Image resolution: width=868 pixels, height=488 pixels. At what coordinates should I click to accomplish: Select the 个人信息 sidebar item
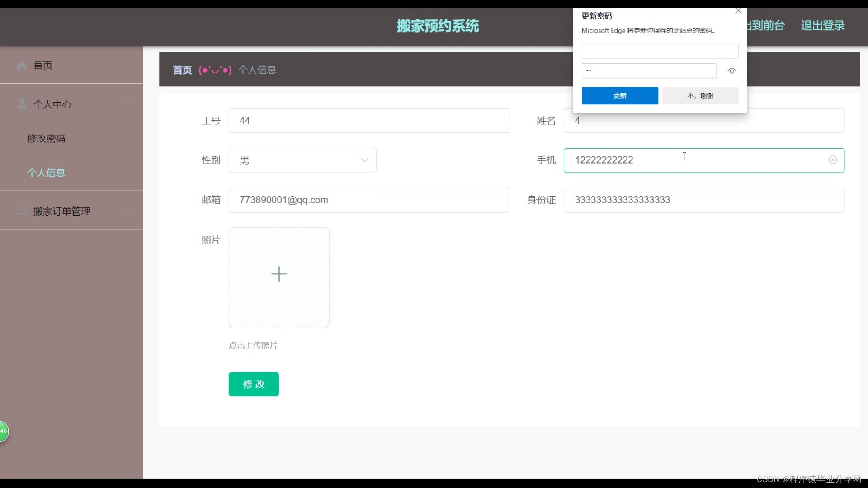[46, 173]
